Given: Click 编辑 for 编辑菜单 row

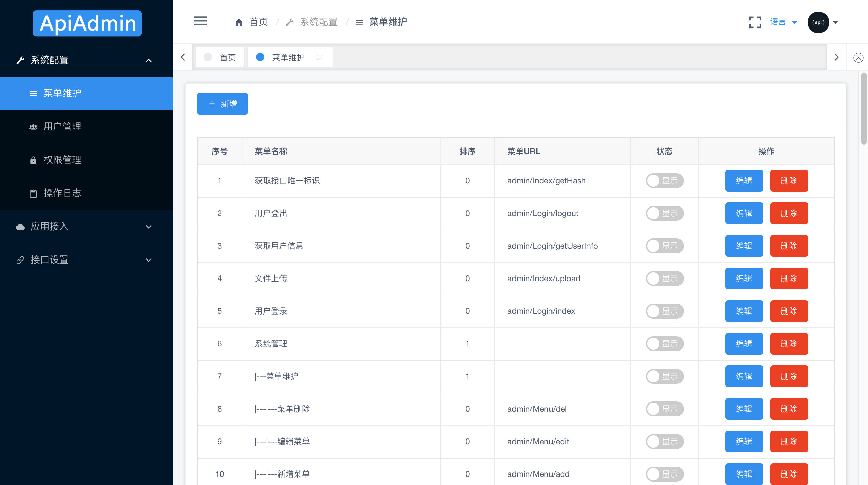Looking at the screenshot, I should 744,442.
